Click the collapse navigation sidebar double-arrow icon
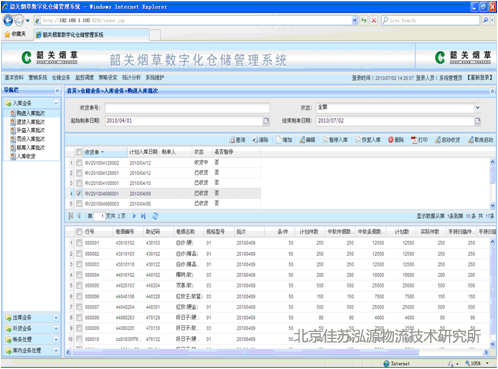The width and height of the screenshot is (498, 369). [x=57, y=90]
